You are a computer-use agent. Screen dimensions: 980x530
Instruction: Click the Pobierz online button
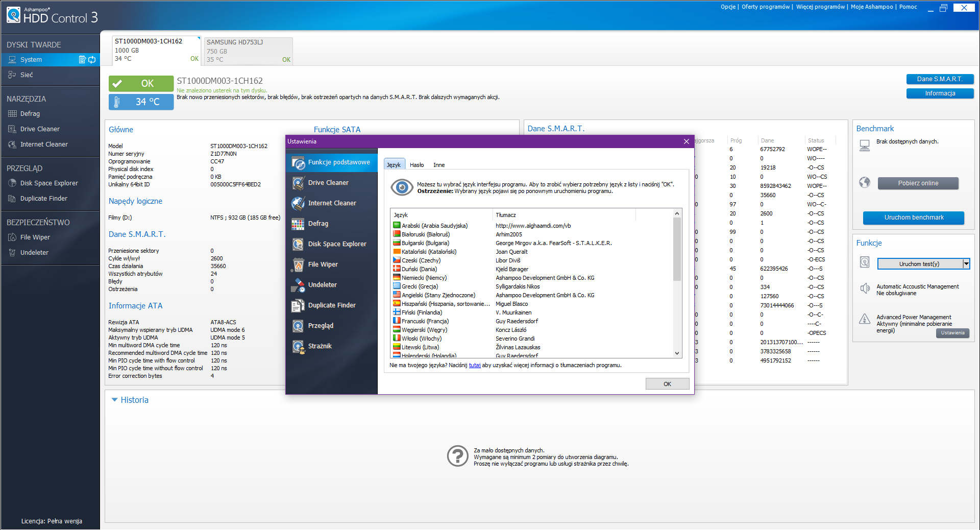pyautogui.click(x=918, y=183)
